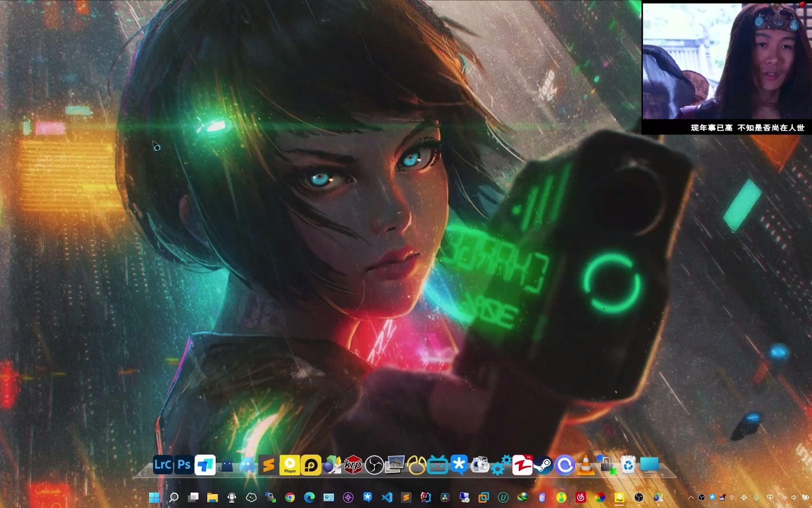Viewport: 812px width, 508px height.
Task: Launch the red krp cube dock app
Action: (353, 465)
